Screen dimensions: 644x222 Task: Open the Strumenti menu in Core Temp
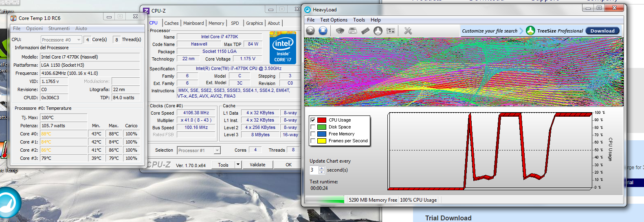coord(59,28)
